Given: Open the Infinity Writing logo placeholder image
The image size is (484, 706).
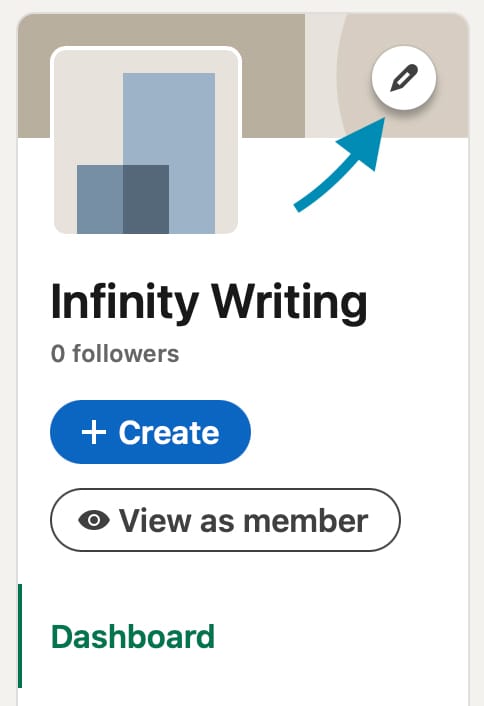Looking at the screenshot, I should (146, 141).
